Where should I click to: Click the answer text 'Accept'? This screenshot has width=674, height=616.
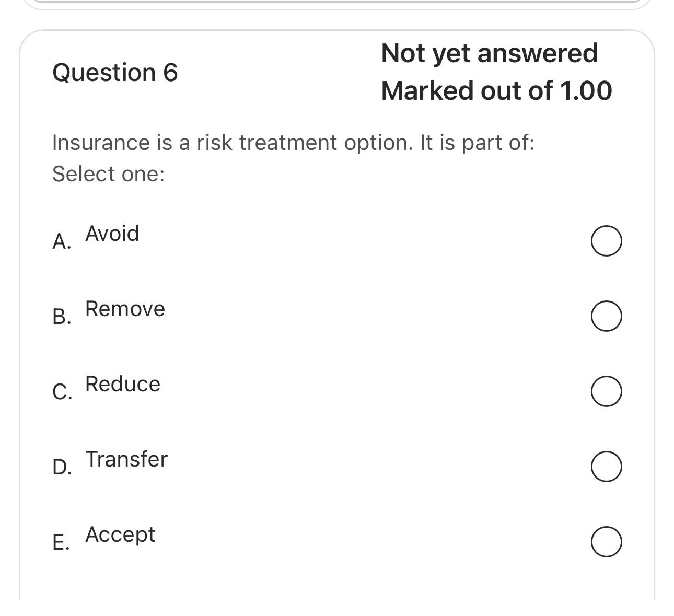click(x=120, y=535)
